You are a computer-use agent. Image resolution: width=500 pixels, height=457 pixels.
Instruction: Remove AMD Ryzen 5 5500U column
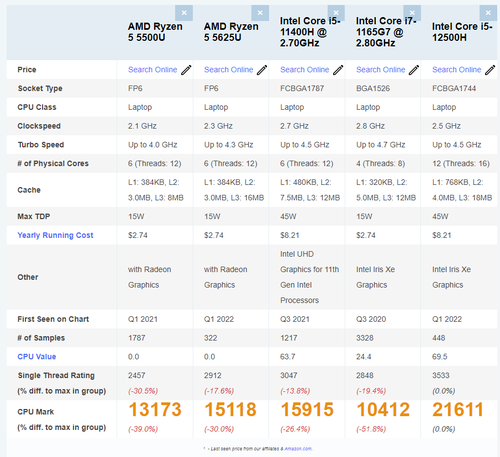coord(184,13)
